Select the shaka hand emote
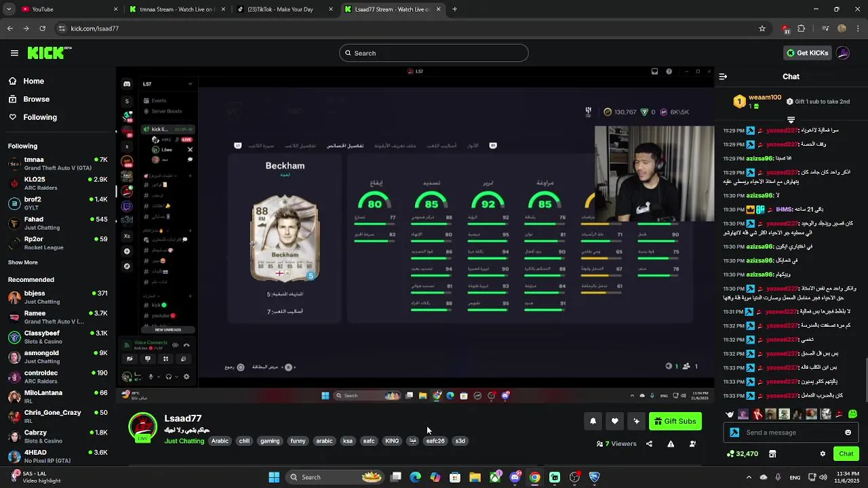868x488 pixels. click(730, 414)
